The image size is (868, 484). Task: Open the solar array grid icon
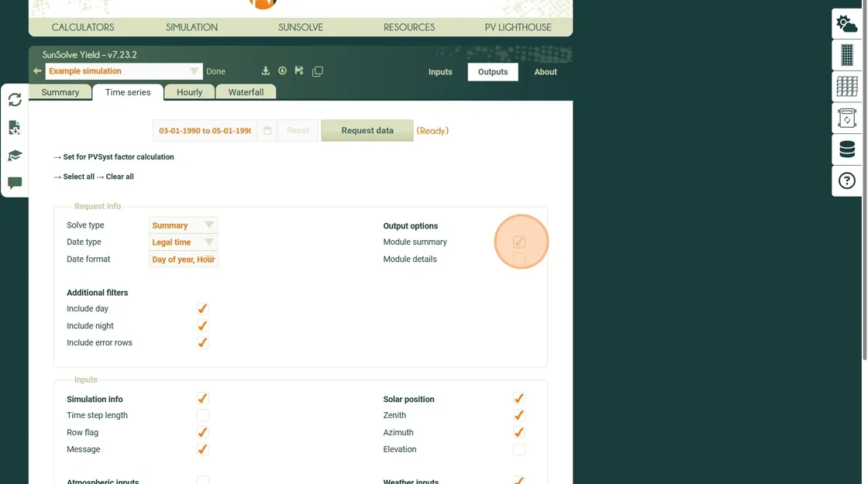846,87
